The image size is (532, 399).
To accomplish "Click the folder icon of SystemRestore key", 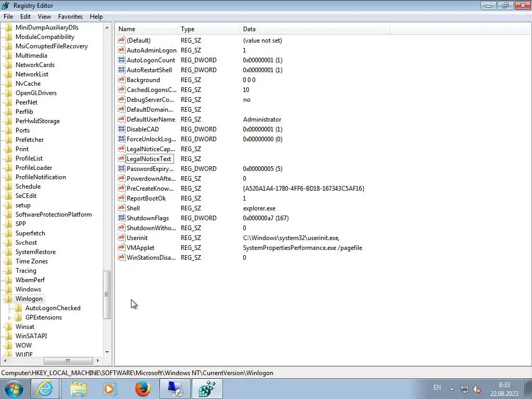I will [x=9, y=252].
